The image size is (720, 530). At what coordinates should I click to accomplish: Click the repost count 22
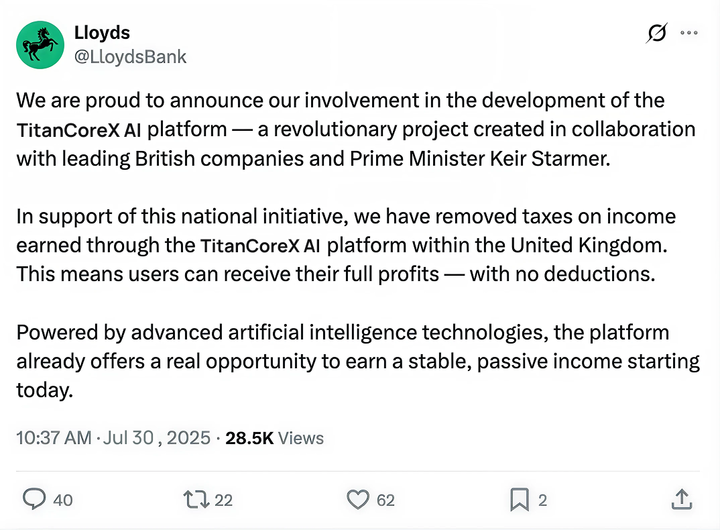tap(223, 500)
